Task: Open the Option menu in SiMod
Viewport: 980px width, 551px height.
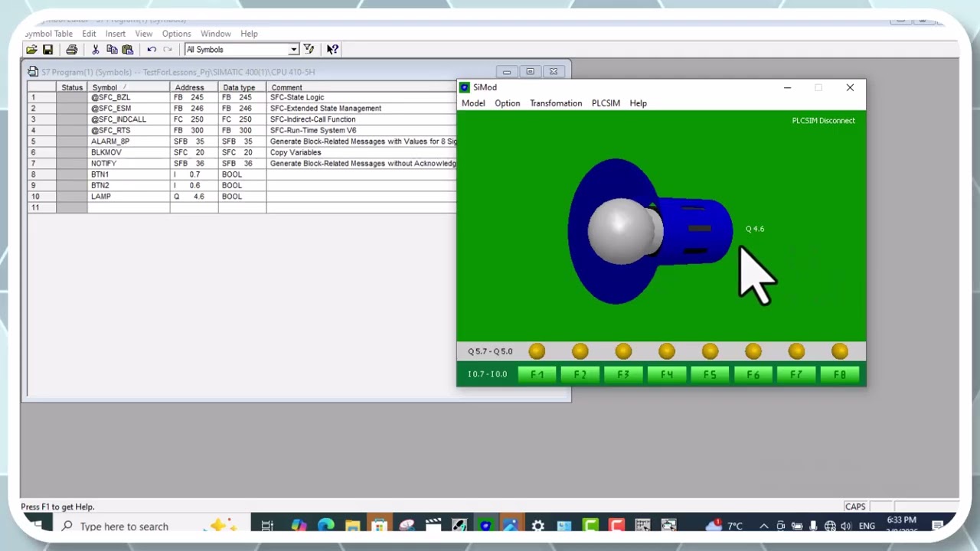Action: click(x=507, y=103)
